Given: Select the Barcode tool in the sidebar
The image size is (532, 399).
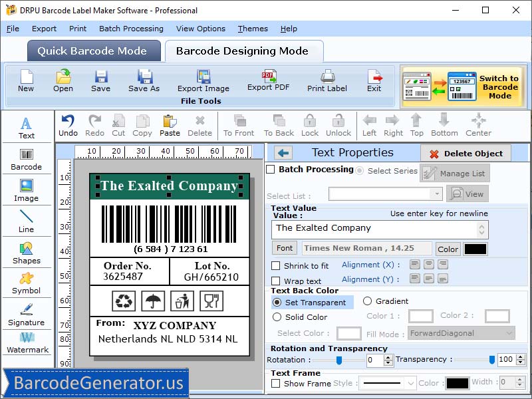Looking at the screenshot, I should (27, 158).
